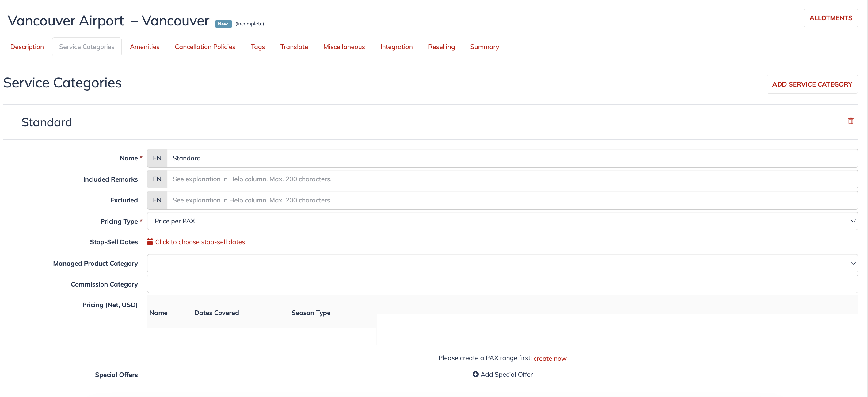Focus the Name input containing Standard
The image size is (868, 397).
(512, 158)
